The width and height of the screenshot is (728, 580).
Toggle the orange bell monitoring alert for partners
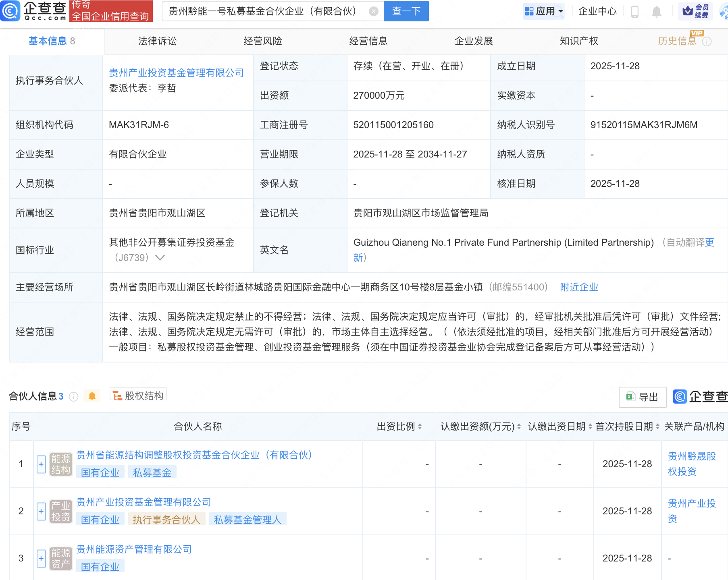(92, 396)
